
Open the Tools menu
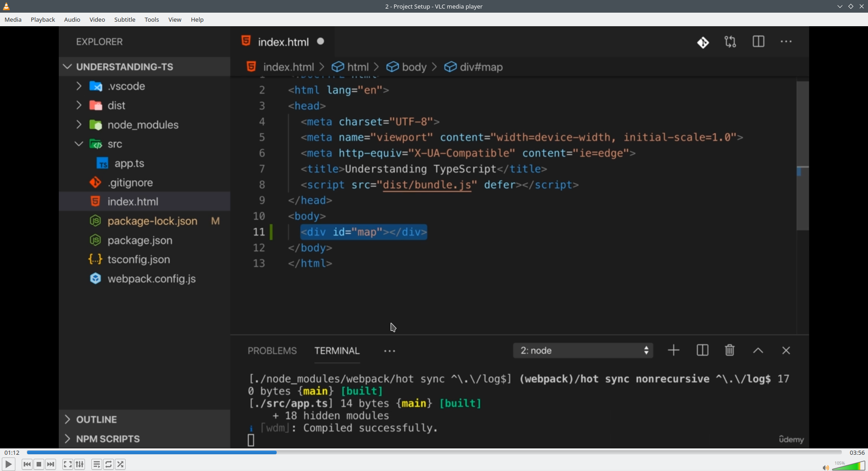point(152,19)
